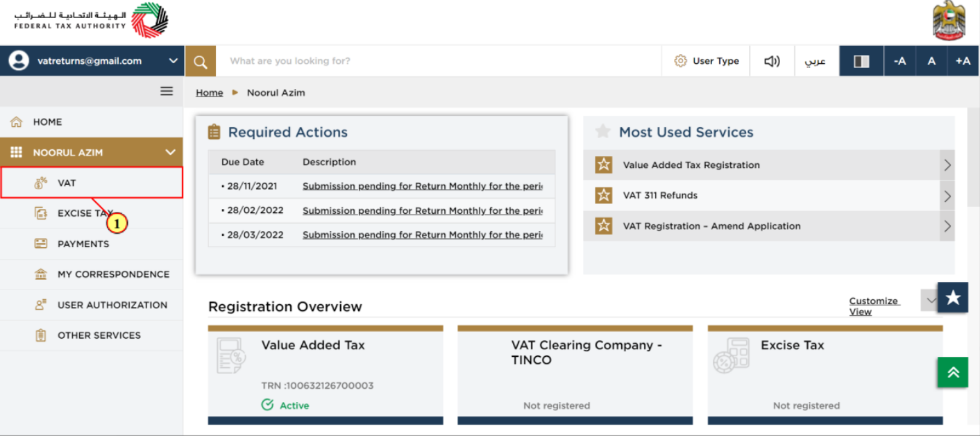Click star icon next to VAT Registration – Amend Application

tap(604, 226)
